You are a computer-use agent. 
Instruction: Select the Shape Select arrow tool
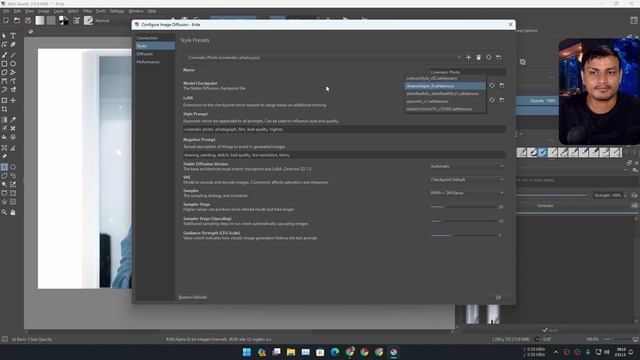(x=4, y=36)
